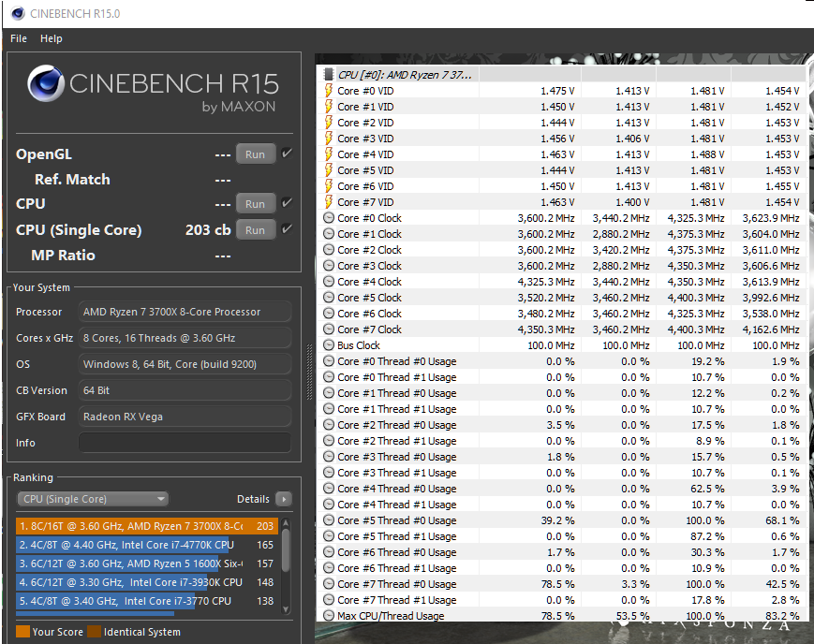Run the CPU (Single Core) benchmark
This screenshot has height=644, width=814.
256,230
